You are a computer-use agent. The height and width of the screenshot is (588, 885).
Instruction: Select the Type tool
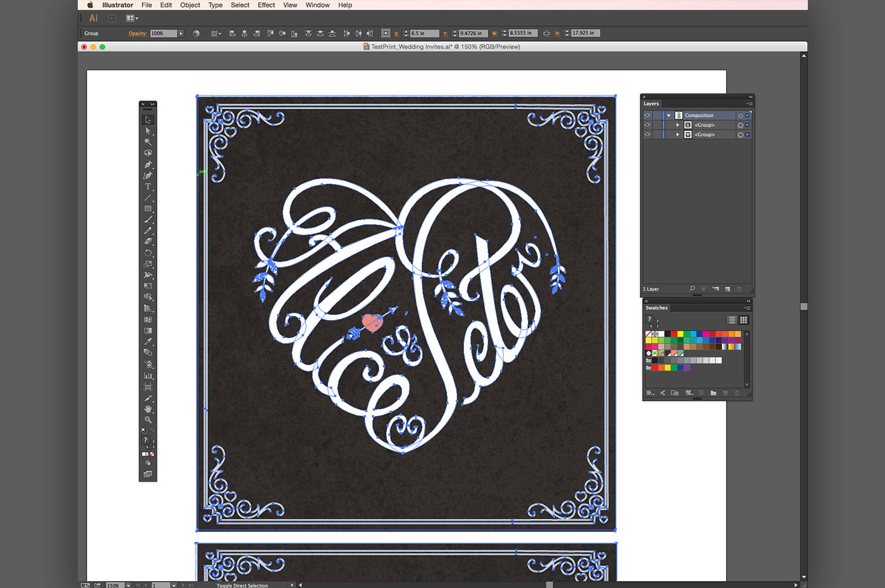pos(148,187)
